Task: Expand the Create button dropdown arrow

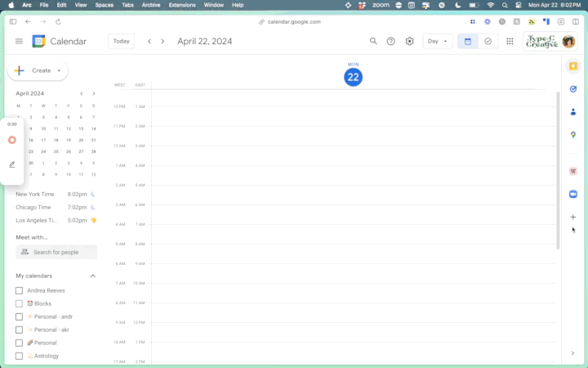Action: [x=60, y=70]
